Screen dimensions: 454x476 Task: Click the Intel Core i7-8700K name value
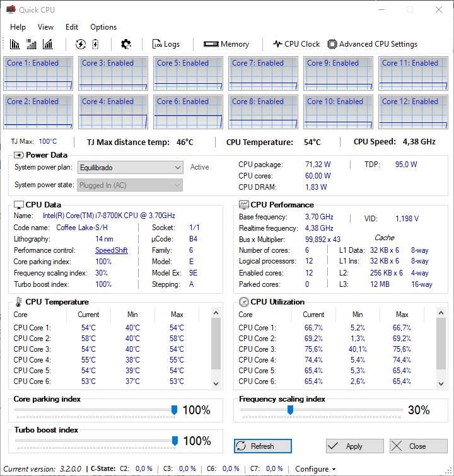(108, 216)
